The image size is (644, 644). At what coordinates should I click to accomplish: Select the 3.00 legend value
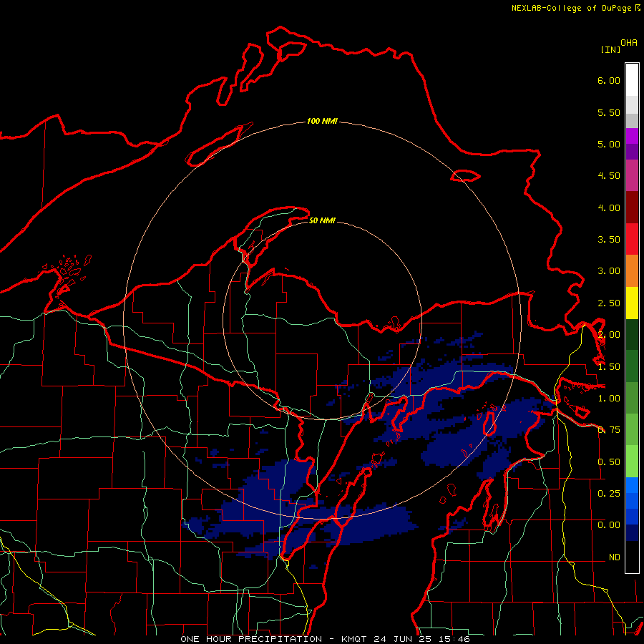point(609,271)
